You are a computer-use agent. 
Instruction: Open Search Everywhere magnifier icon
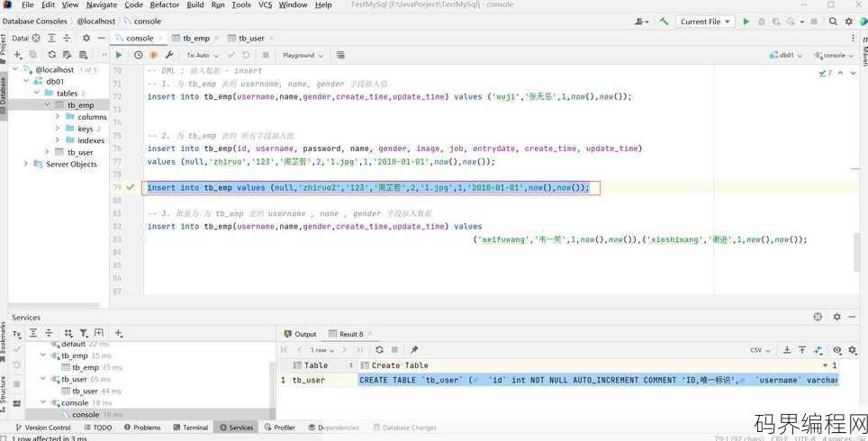coord(833,22)
